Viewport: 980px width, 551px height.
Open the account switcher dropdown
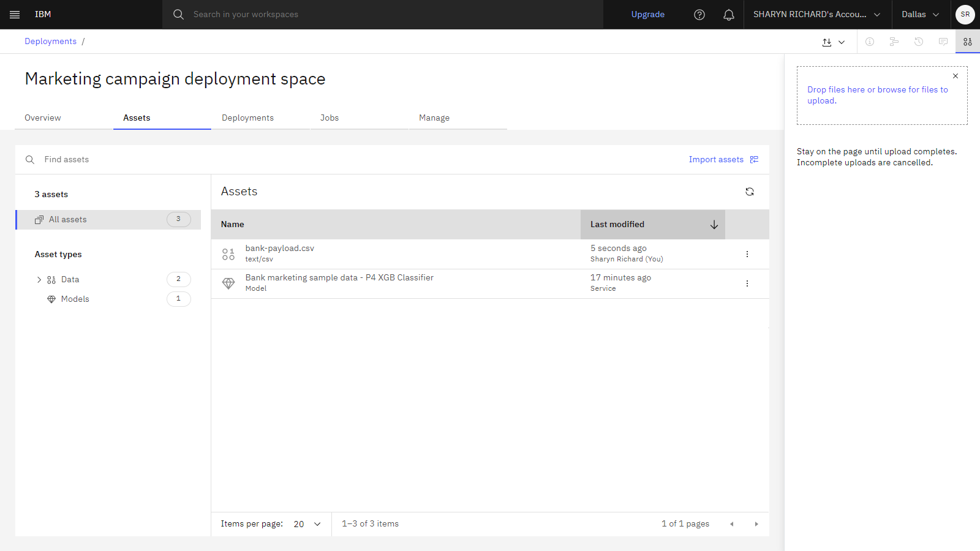click(x=817, y=15)
